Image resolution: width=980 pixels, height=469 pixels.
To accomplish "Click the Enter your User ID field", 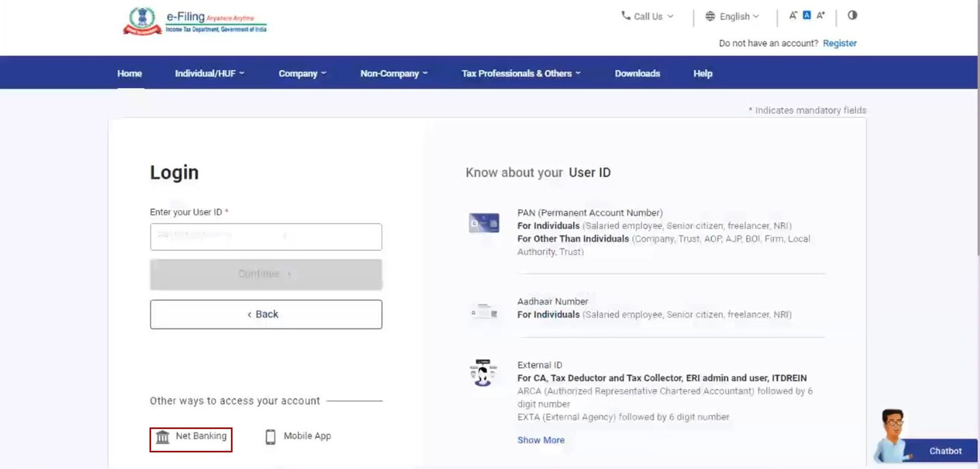I will coord(265,236).
